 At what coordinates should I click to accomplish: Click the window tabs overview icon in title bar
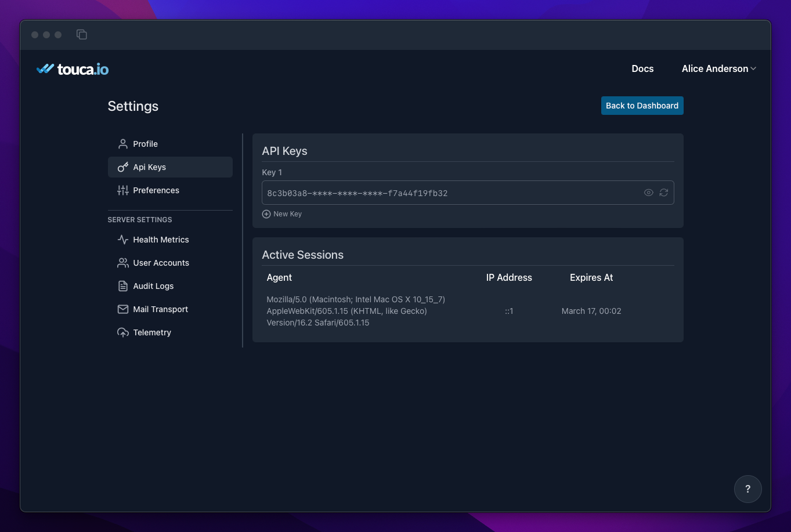82,35
